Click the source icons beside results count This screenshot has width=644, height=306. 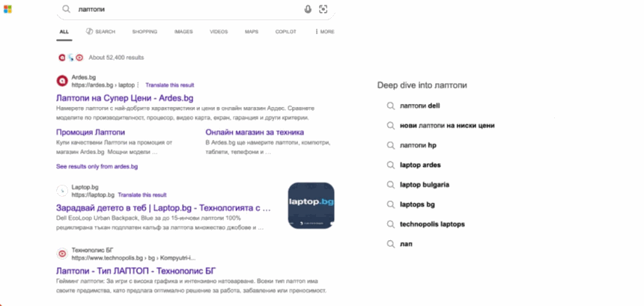(70, 58)
